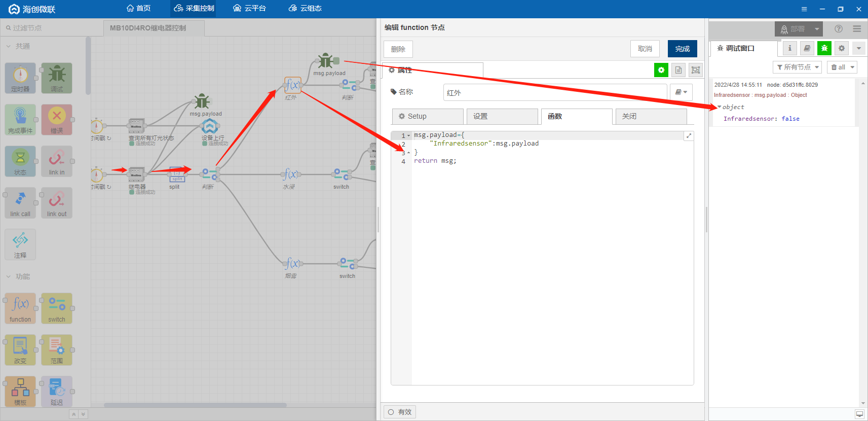
Task: Open help book sidebar tab icon
Action: (807, 48)
